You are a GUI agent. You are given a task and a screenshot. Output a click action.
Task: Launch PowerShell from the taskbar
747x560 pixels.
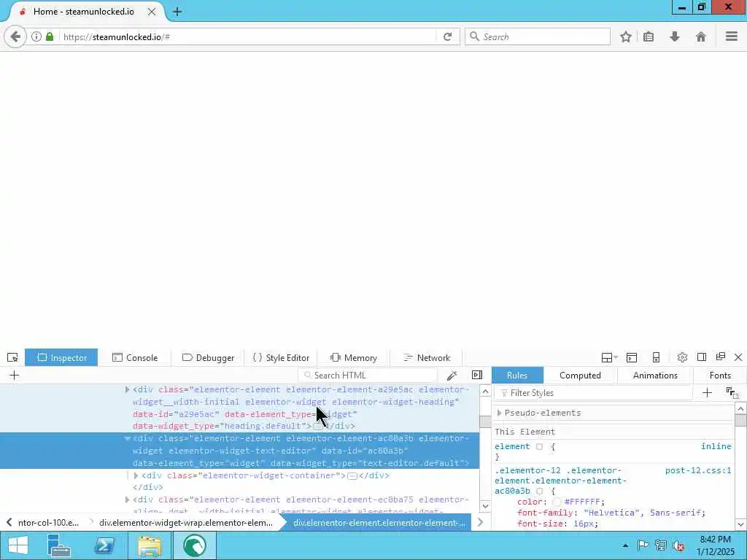click(104, 545)
